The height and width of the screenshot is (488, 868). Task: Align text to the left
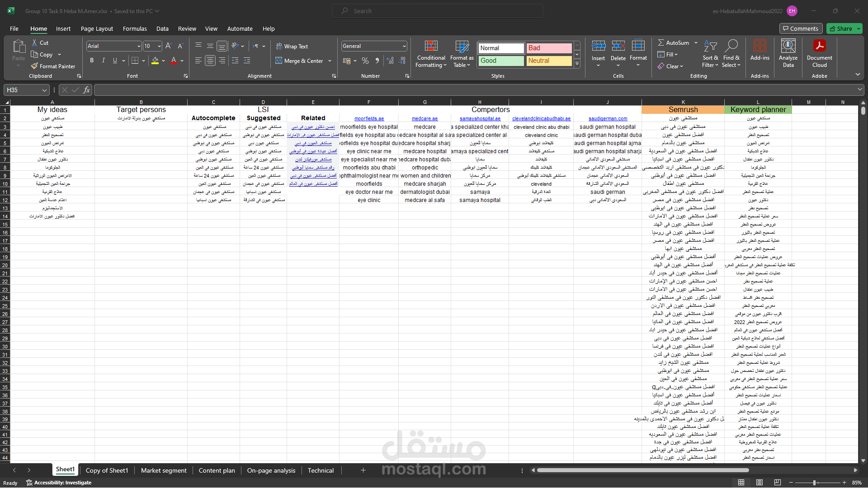tap(198, 61)
